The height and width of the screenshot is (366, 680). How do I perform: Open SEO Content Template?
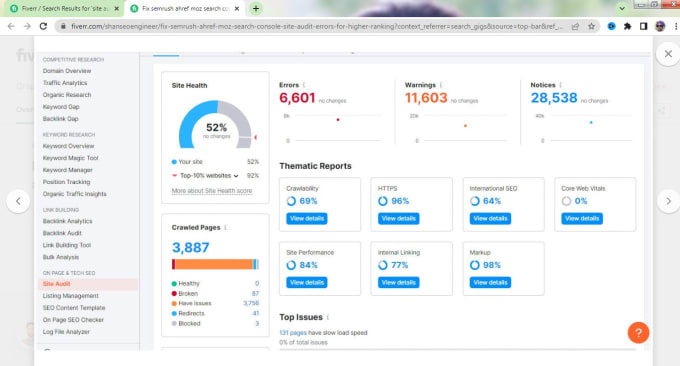pyautogui.click(x=74, y=308)
